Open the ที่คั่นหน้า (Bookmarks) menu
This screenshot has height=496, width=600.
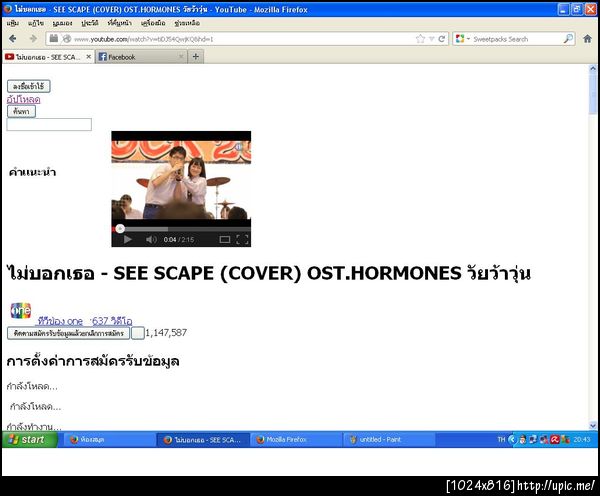[119, 23]
